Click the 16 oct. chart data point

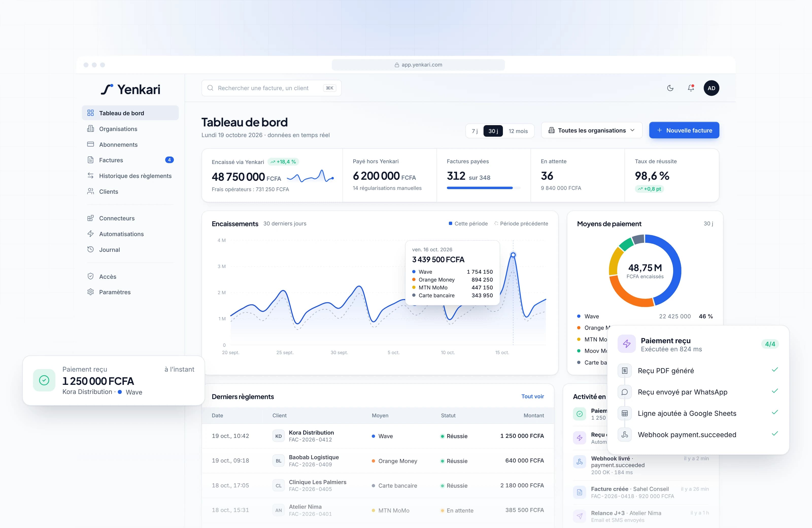(x=513, y=255)
